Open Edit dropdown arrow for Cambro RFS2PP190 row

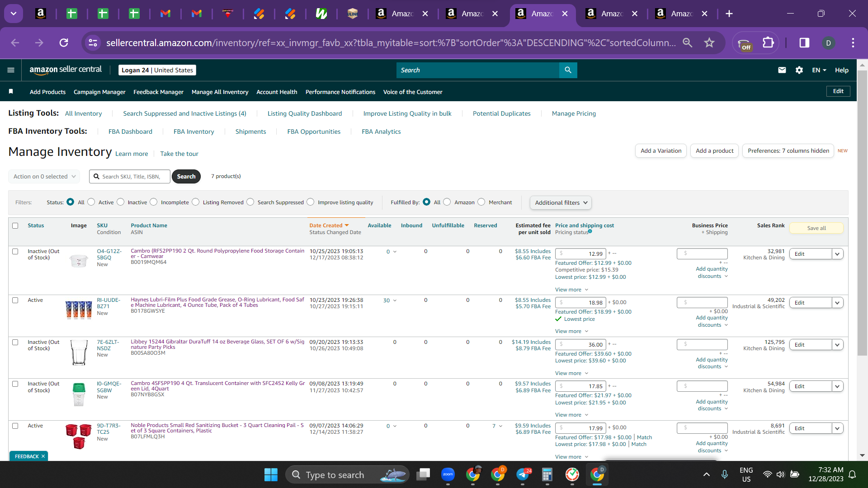[x=837, y=254]
